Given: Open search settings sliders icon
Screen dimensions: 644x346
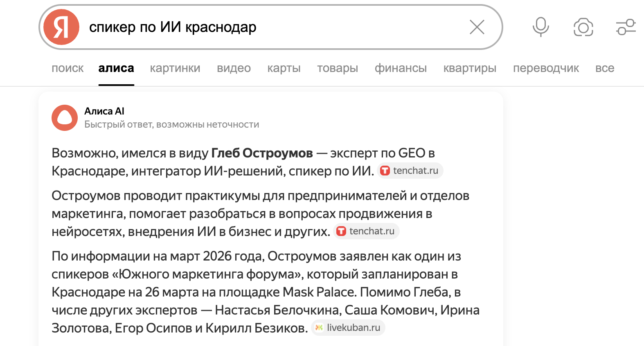Looking at the screenshot, I should [x=626, y=27].
